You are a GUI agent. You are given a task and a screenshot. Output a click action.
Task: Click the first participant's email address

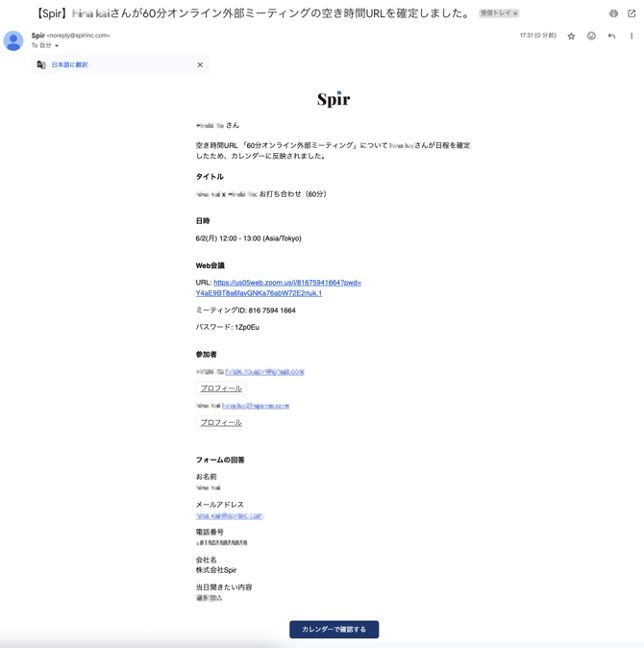point(264,372)
